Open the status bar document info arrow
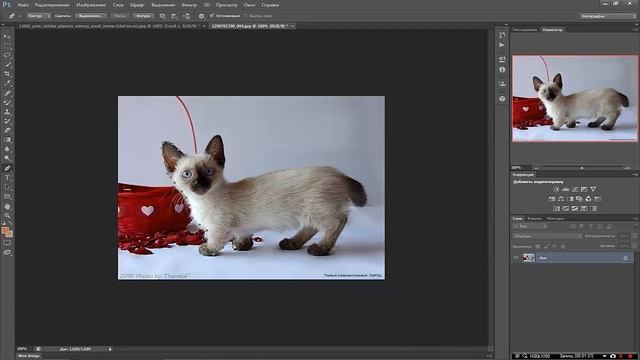 [x=110, y=349]
